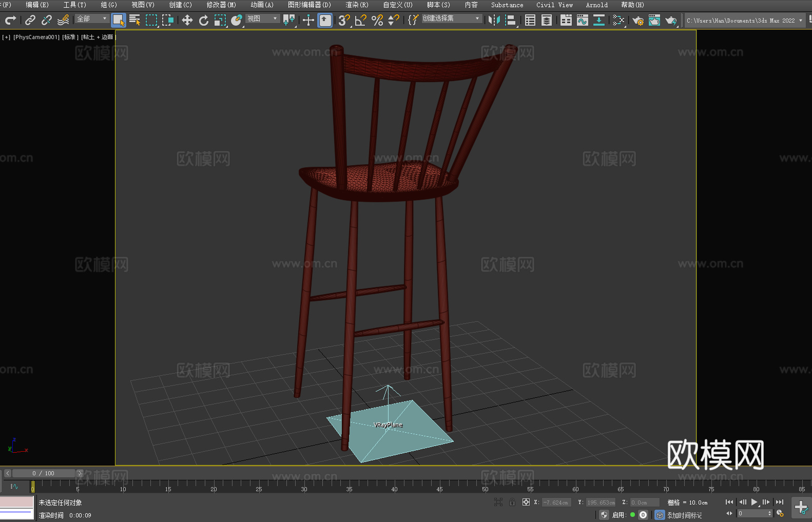812x522 pixels.
Task: Open the 编辑(E) menu
Action: point(37,5)
